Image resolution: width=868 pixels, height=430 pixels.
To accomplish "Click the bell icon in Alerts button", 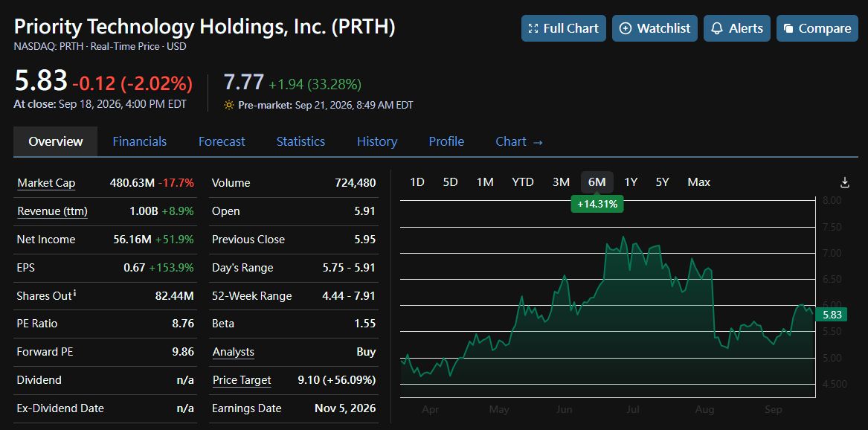I will (717, 28).
